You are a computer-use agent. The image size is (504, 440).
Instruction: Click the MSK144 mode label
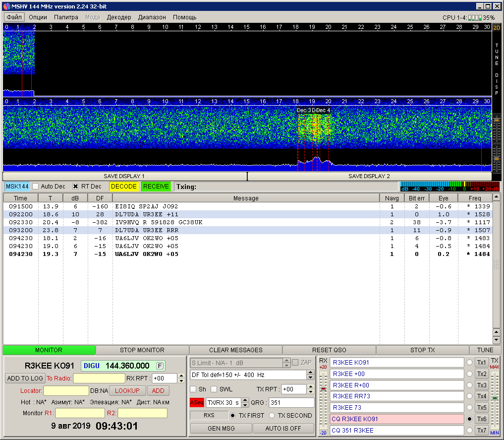(x=17, y=187)
